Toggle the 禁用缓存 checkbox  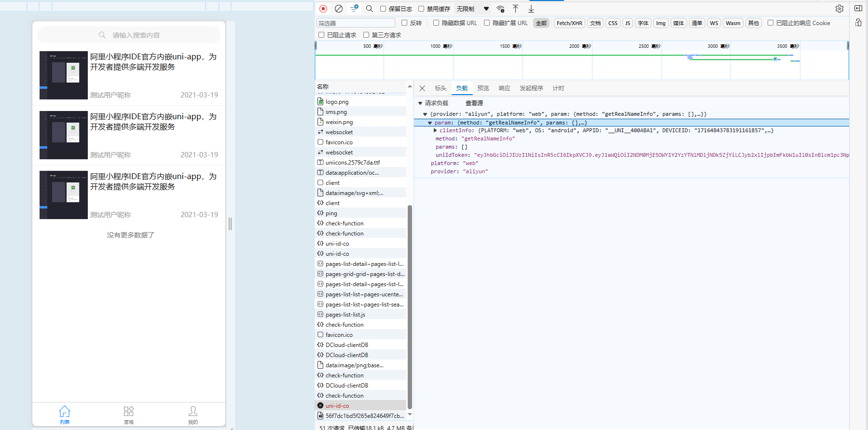[x=421, y=9]
